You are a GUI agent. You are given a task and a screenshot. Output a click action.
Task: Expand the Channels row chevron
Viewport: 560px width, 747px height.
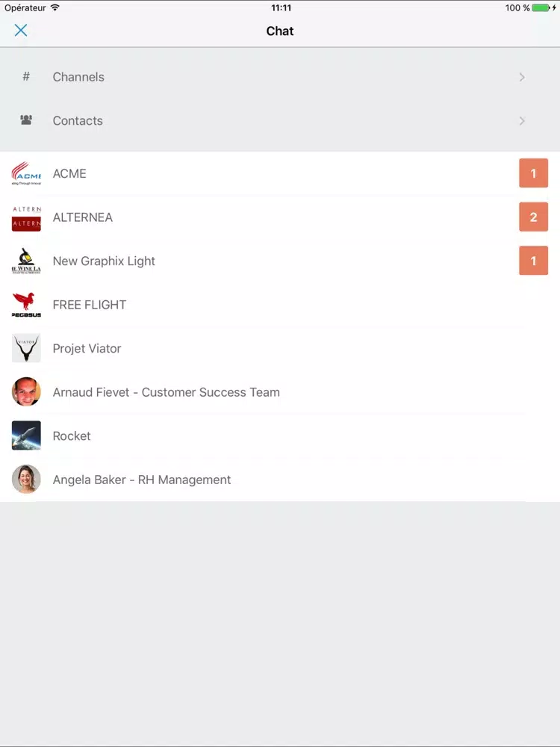[x=522, y=77]
